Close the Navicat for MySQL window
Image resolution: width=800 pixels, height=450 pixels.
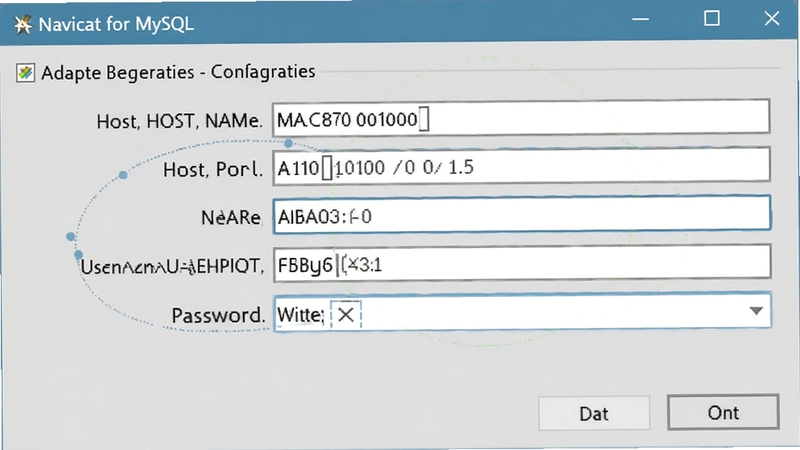pyautogui.click(x=771, y=19)
